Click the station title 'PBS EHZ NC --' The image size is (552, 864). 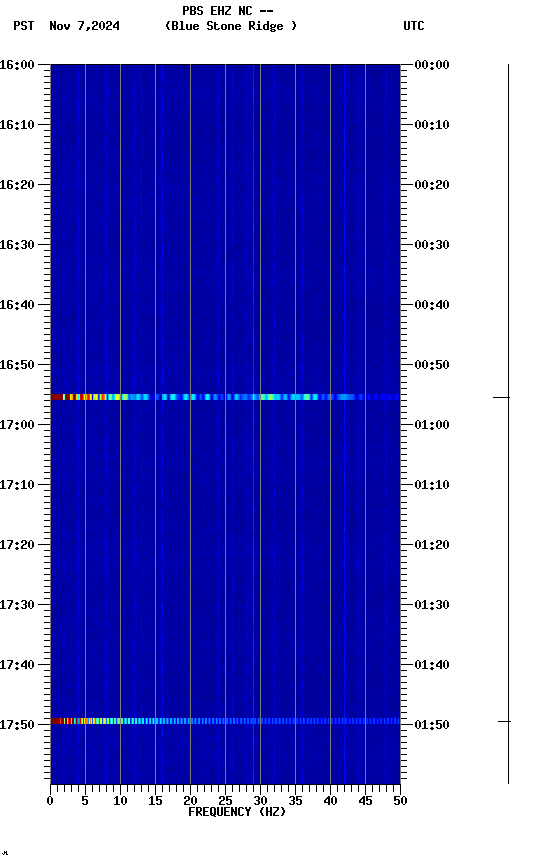[228, 11]
